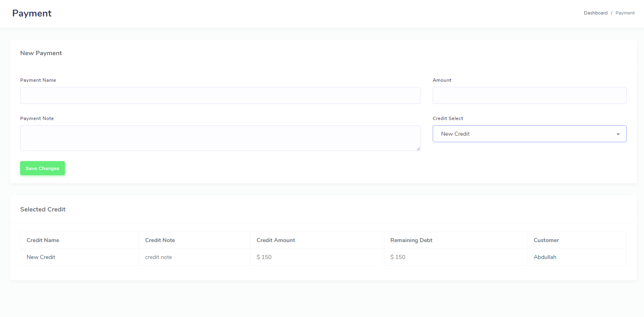
Task: Click the Credit Note column header
Action: (x=160, y=240)
